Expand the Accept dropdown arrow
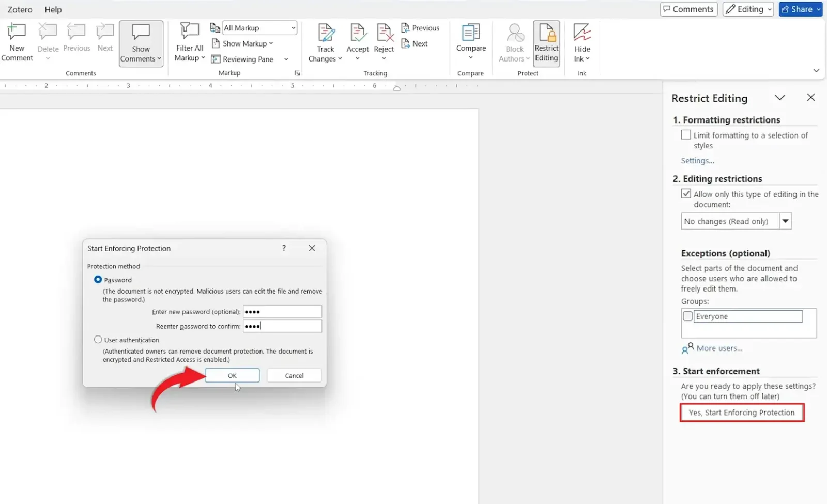Viewport: 827px width, 504px height. (x=358, y=58)
